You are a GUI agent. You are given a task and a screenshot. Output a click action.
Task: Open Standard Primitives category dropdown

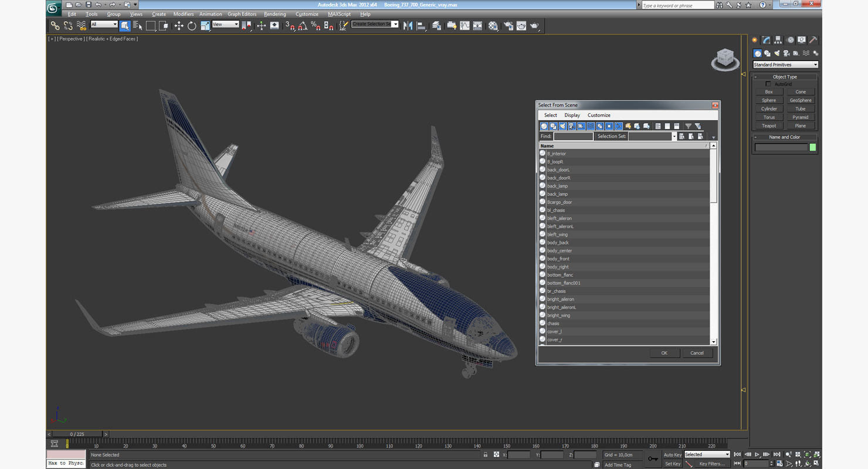pyautogui.click(x=785, y=64)
